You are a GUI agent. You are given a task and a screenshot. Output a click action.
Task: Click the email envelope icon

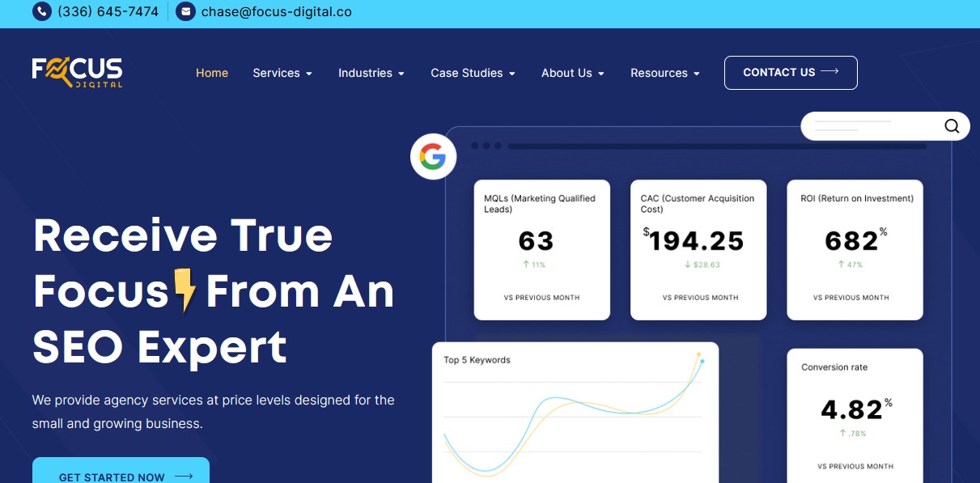pos(185,11)
